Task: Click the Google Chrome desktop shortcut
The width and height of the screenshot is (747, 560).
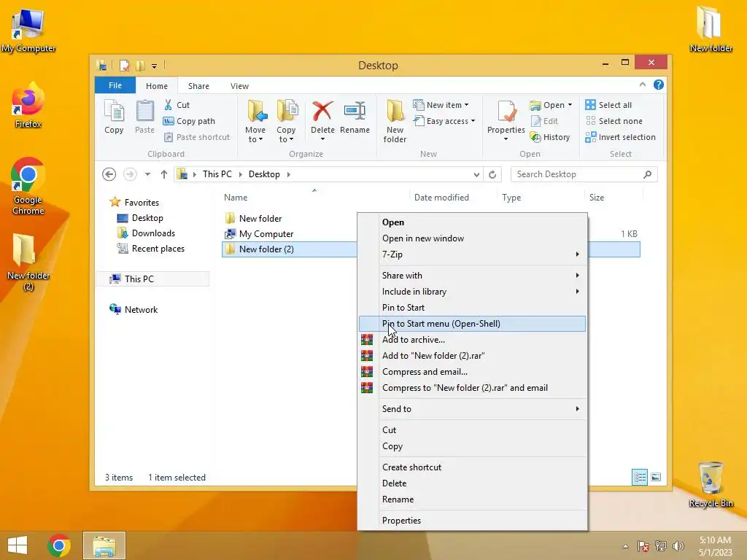Action: tap(28, 186)
